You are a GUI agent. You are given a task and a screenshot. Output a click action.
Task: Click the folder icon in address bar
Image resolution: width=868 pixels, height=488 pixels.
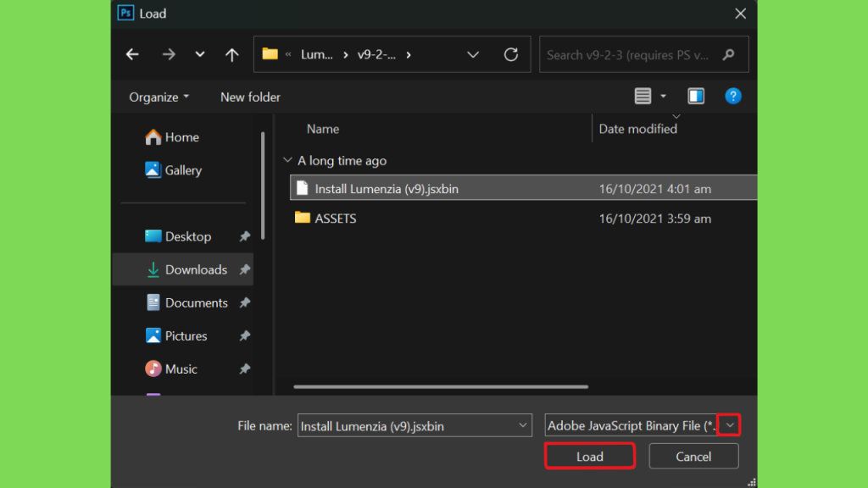(270, 53)
